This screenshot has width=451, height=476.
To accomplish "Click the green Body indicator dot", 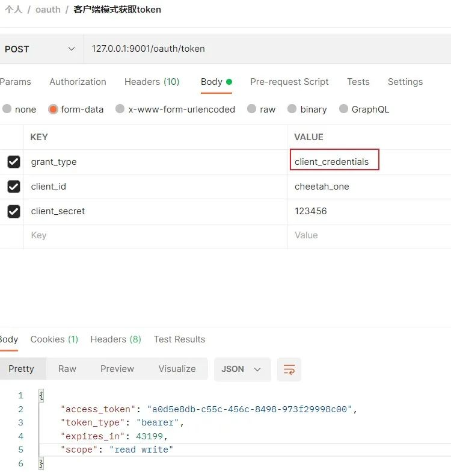I will (x=229, y=82).
